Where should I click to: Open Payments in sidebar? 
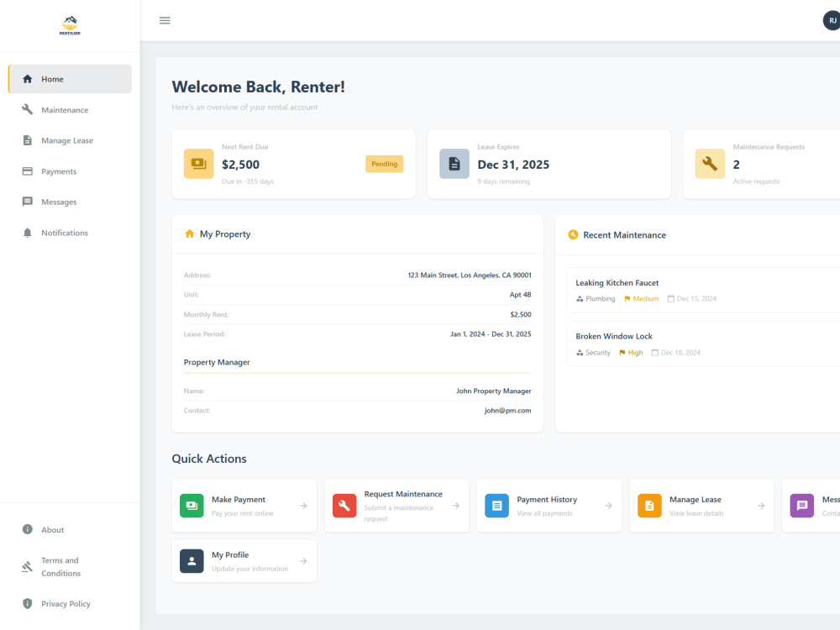(x=71, y=171)
